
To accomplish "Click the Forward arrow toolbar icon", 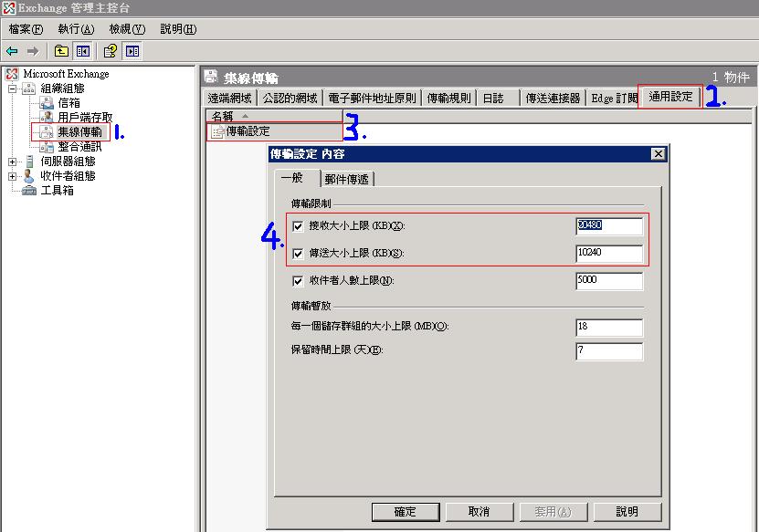I will tap(33, 51).
